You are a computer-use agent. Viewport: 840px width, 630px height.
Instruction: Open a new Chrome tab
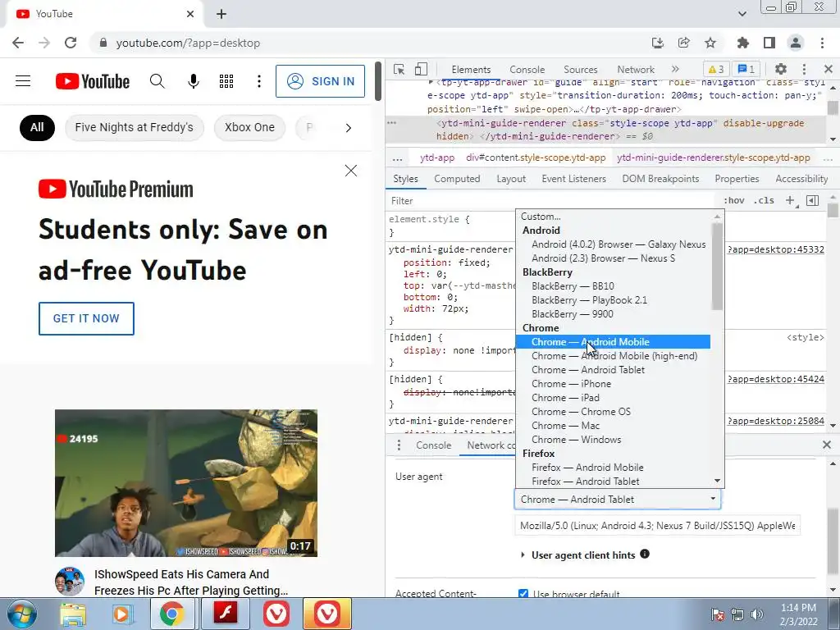[x=221, y=14]
